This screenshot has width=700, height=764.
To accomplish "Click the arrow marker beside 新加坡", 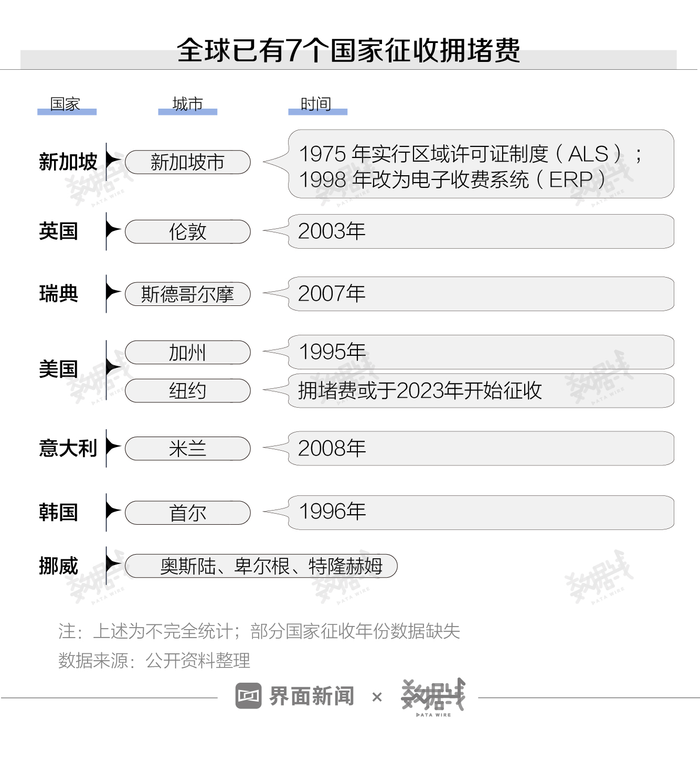I will (x=112, y=160).
